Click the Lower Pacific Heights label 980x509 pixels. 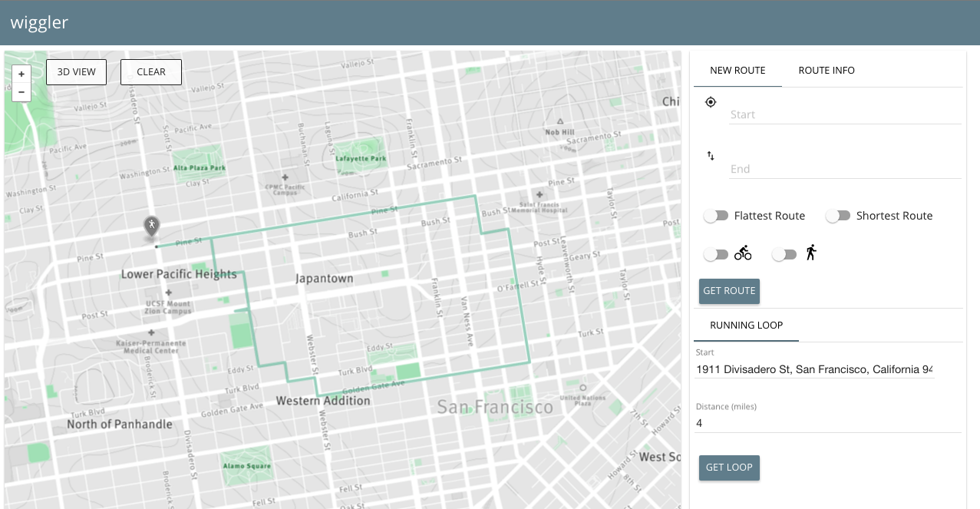[179, 274]
